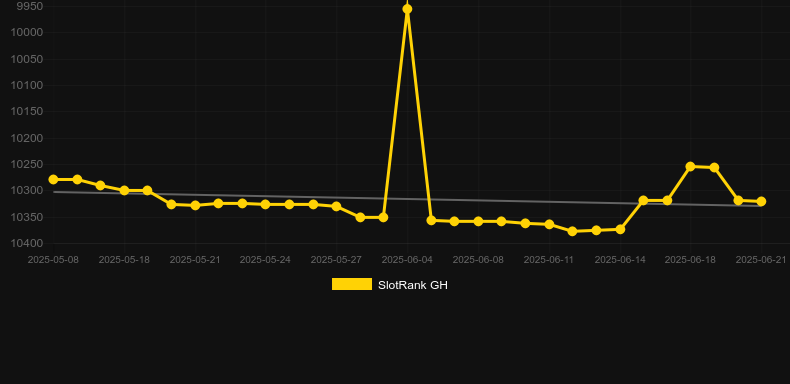
Task: Click the data point immediately before the spike
Action: (383, 217)
